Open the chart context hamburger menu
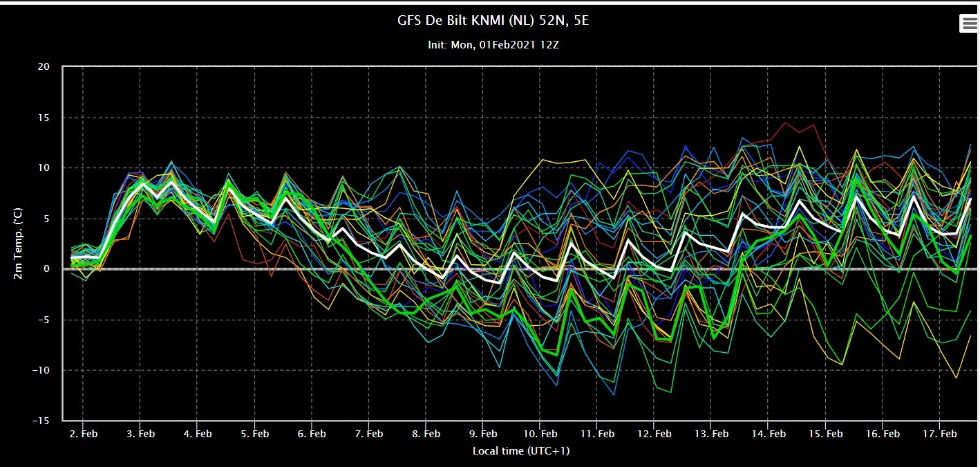The image size is (980, 467). [x=968, y=23]
